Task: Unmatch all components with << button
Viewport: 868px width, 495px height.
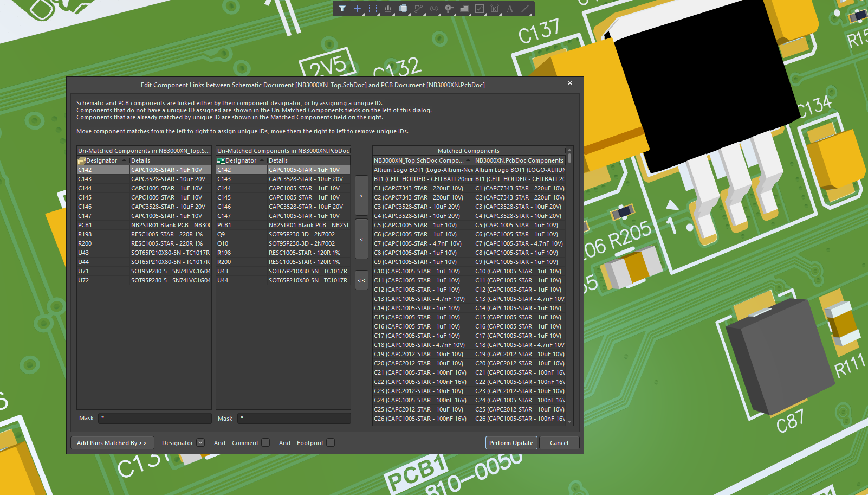Action: click(x=361, y=280)
